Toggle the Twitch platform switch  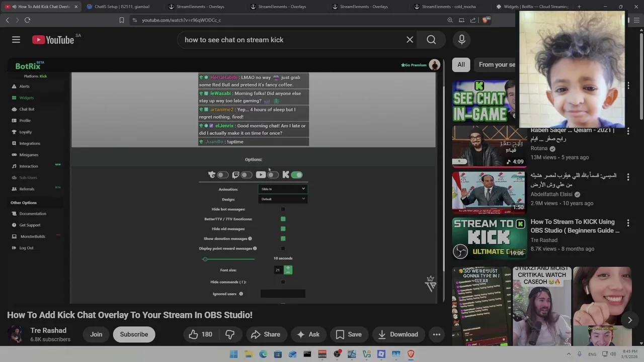(x=246, y=175)
